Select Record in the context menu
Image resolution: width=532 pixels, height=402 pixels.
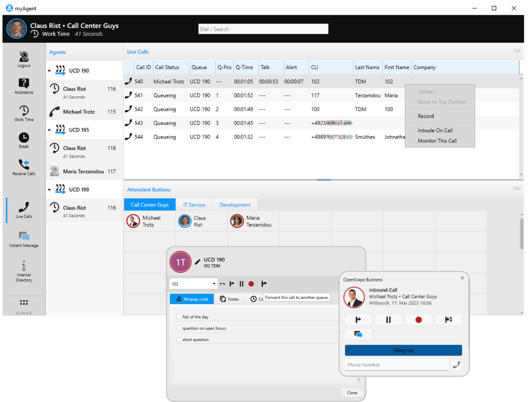(x=426, y=116)
